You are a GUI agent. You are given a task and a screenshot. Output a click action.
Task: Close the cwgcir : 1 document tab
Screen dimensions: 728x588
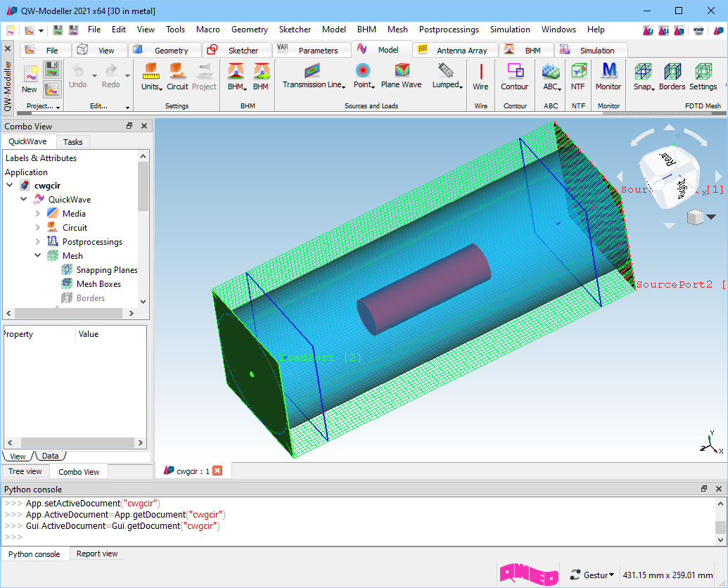click(x=217, y=471)
